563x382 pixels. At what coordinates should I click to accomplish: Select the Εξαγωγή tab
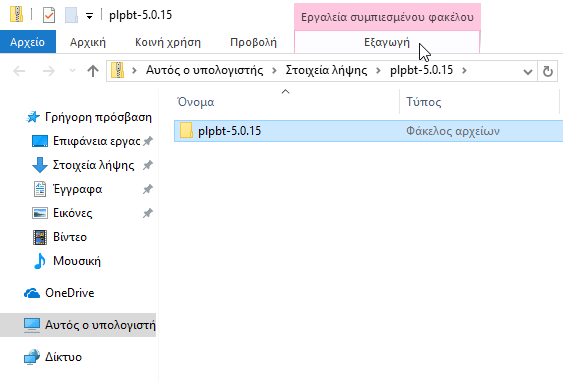coord(387,42)
